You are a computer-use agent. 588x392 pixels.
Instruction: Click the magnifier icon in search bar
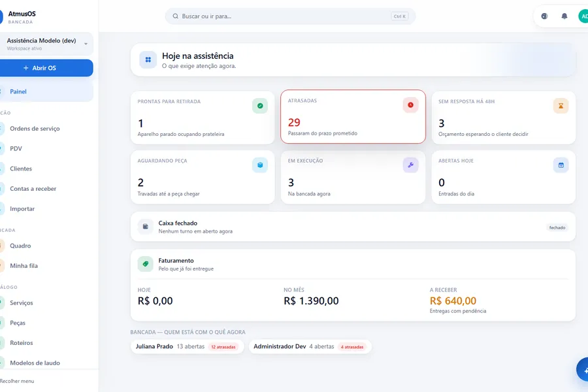coord(176,16)
